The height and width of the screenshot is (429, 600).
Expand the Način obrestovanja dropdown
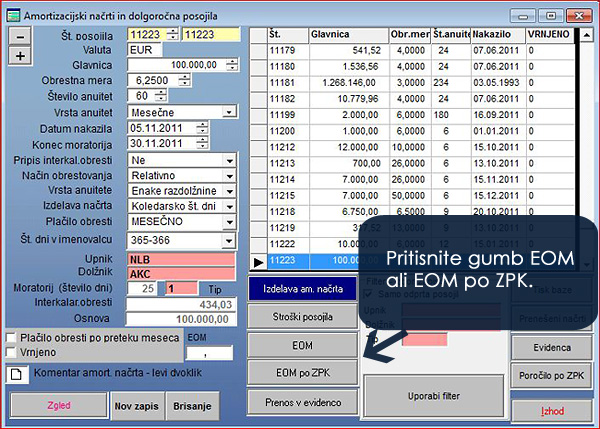(230, 175)
